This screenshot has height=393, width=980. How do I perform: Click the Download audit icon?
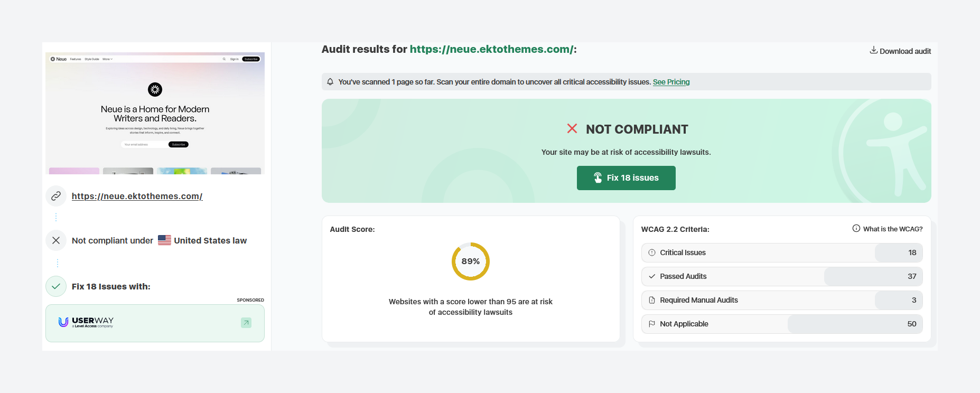(873, 50)
